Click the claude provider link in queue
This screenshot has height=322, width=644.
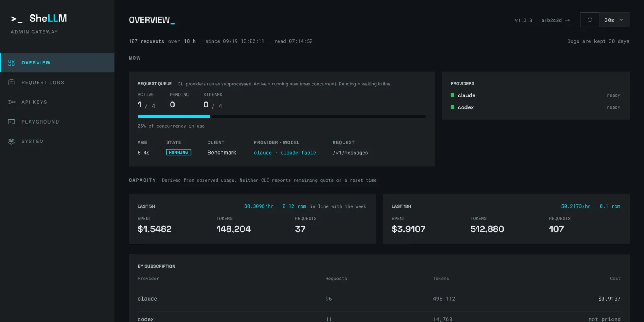[263, 153]
